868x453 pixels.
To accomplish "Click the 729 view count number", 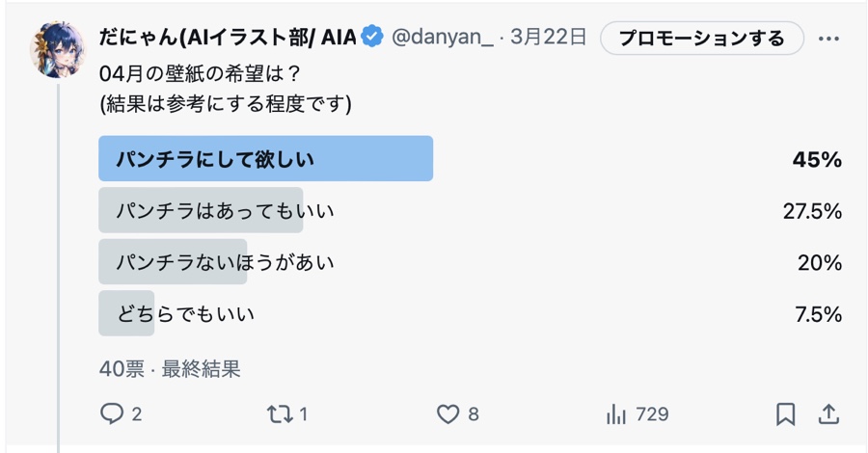I will 652,414.
